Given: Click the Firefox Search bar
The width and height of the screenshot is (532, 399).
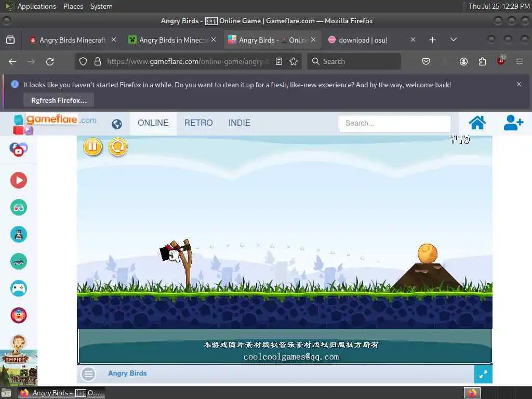Looking at the screenshot, I should point(354,61).
